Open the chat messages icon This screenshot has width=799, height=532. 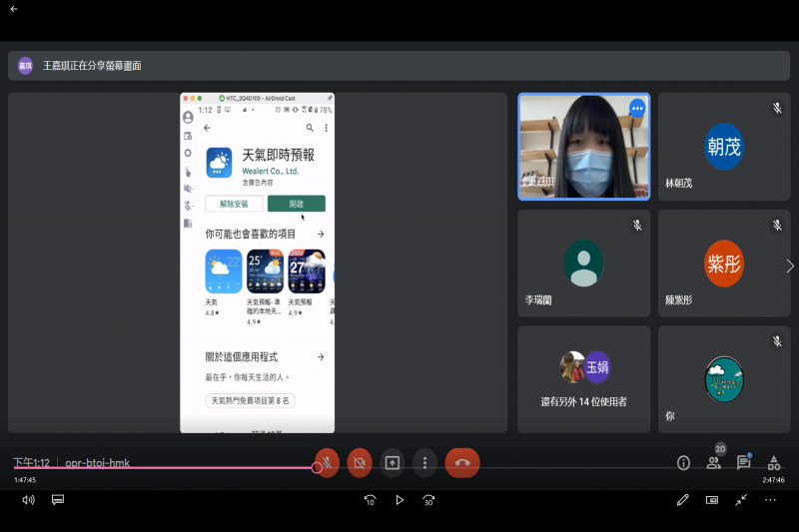743,463
